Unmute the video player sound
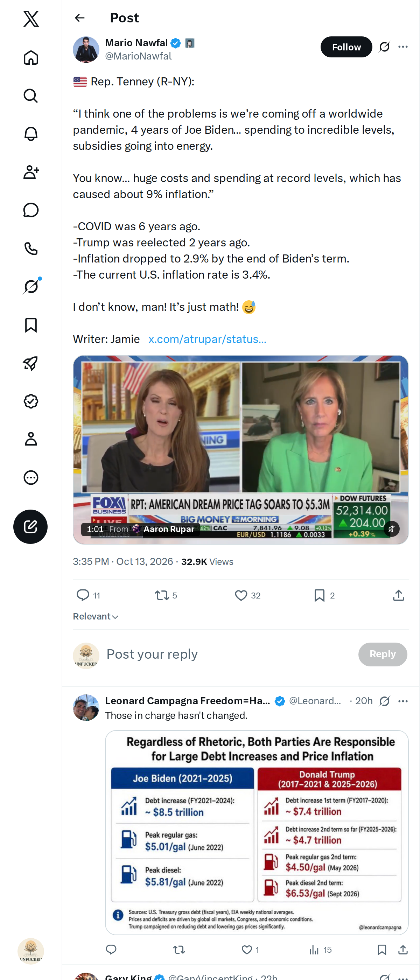The width and height of the screenshot is (420, 980). [391, 529]
